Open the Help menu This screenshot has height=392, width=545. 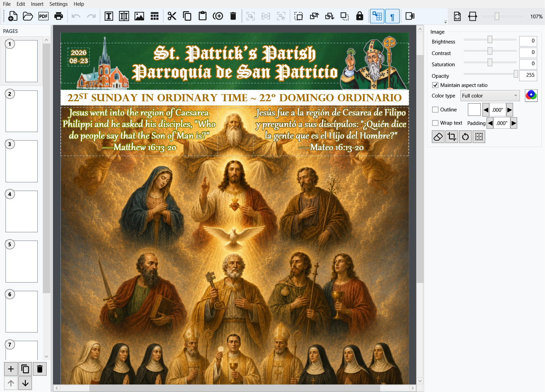(x=79, y=4)
